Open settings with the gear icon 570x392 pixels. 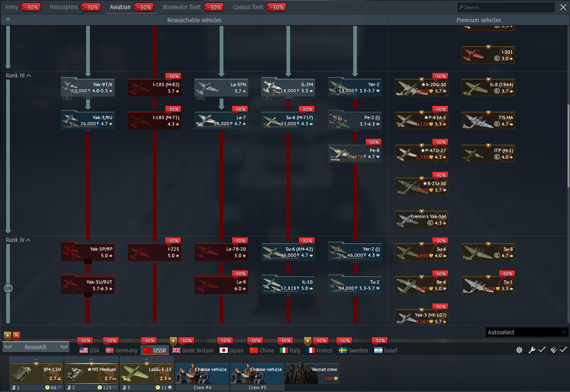(x=519, y=350)
